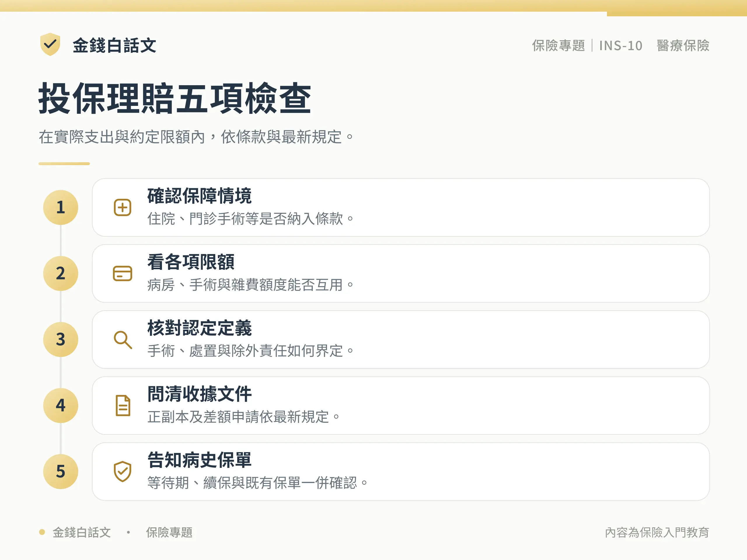Viewport: 747px width, 560px height.
Task: Click the medical plus icon in 確認保障情境
Action: (123, 207)
